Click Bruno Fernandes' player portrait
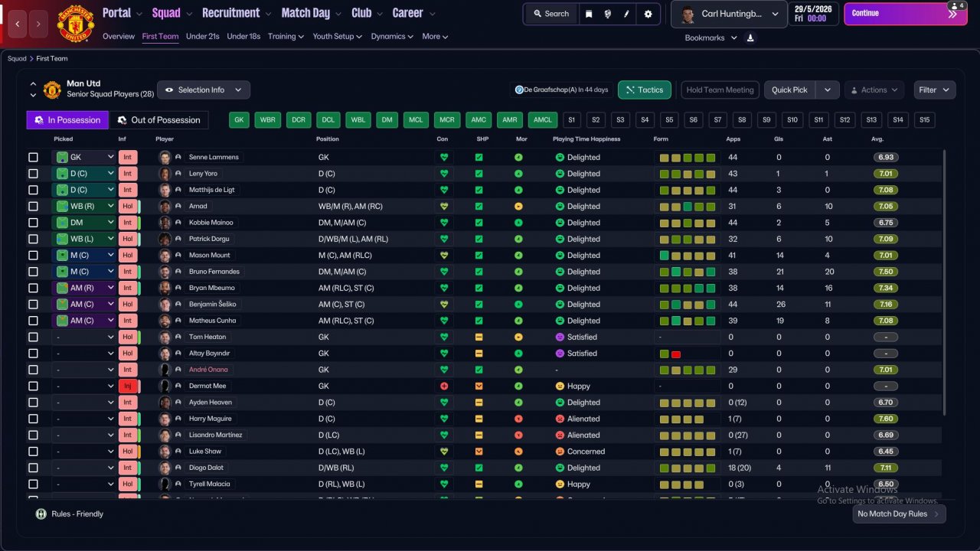Image resolution: width=980 pixels, height=551 pixels. click(165, 272)
